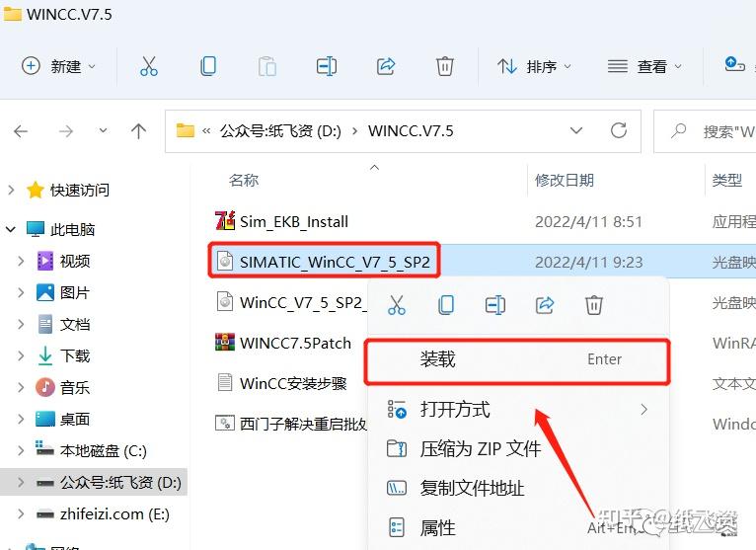This screenshot has height=550, width=756.
Task: Refresh the current folder view
Action: point(619,130)
